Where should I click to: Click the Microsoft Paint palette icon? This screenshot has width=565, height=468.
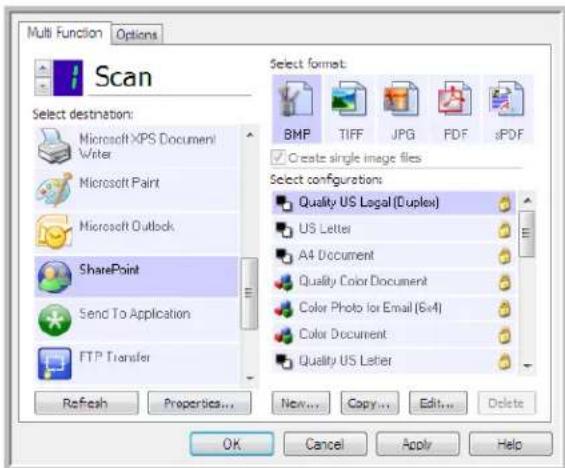(54, 190)
